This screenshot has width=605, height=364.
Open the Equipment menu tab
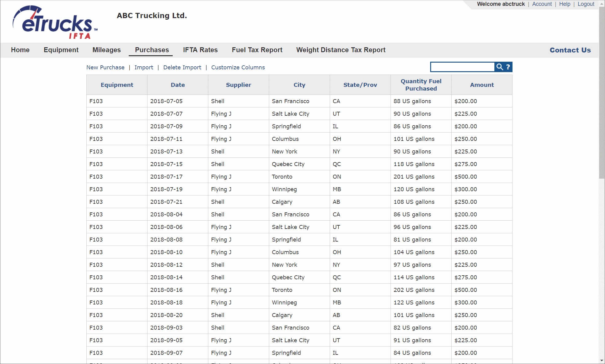61,50
